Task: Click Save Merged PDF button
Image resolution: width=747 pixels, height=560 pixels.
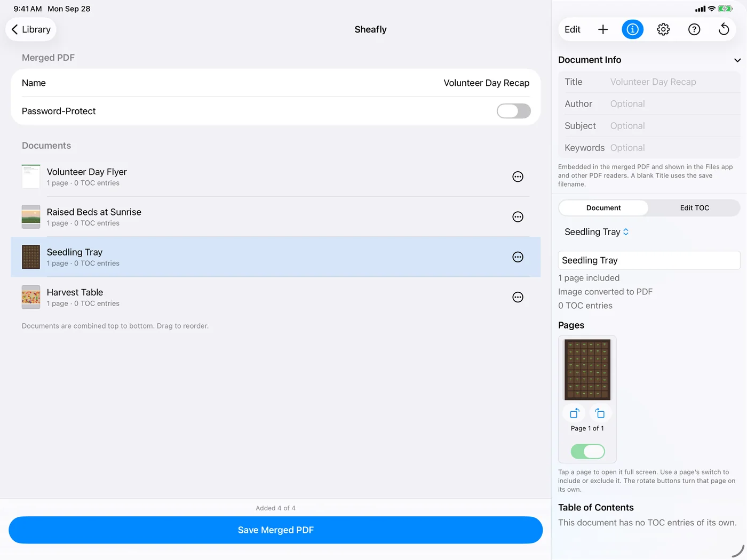Action: click(276, 530)
